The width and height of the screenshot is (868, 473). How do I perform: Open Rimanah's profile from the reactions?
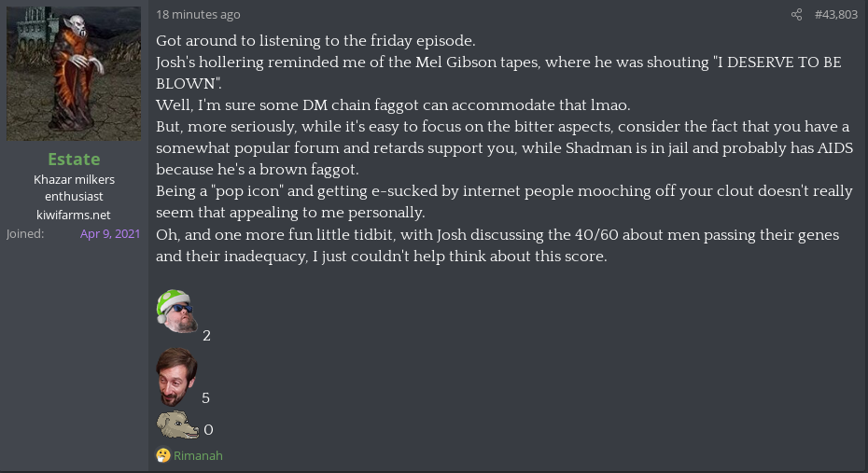(198, 455)
